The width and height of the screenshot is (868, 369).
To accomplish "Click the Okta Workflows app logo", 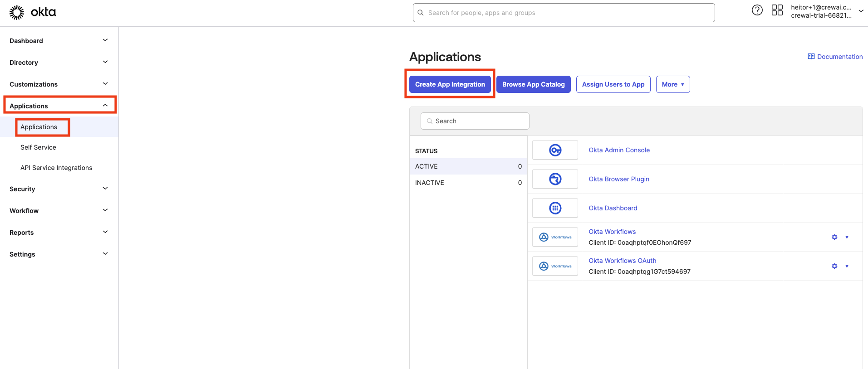I will pos(555,237).
